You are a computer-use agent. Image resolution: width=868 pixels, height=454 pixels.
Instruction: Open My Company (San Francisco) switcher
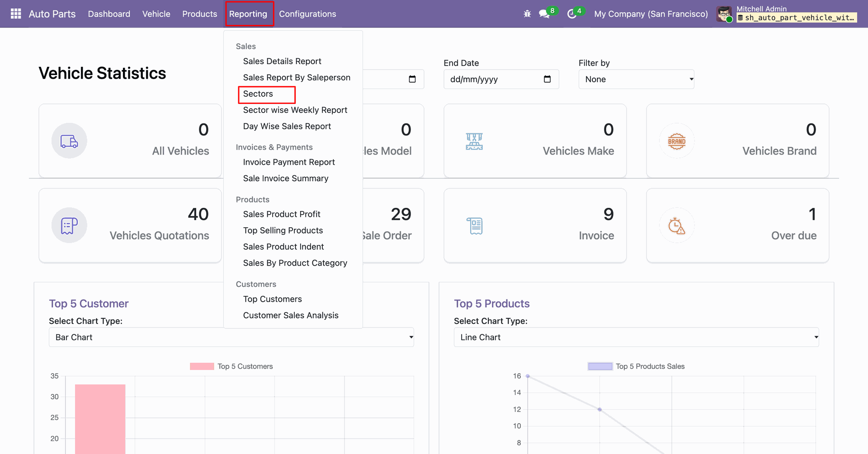651,14
